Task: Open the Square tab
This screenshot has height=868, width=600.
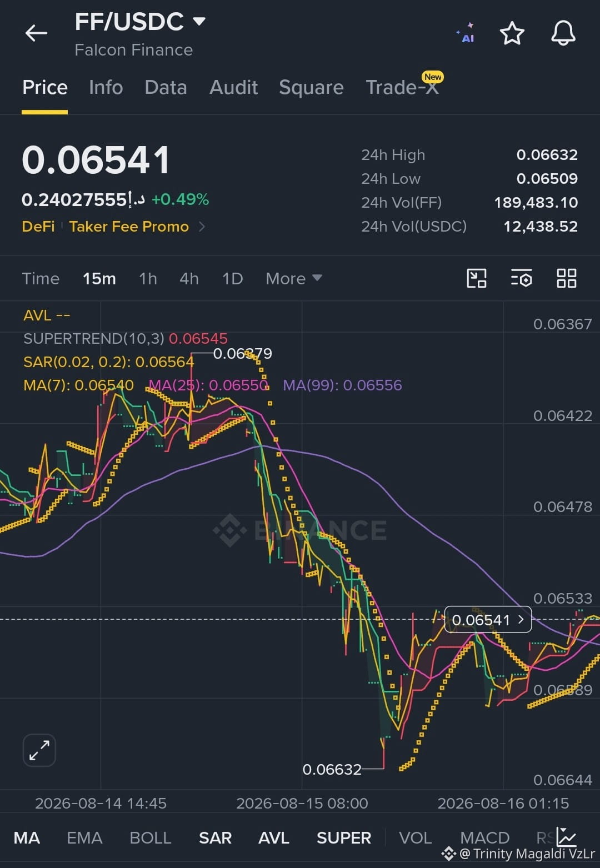Action: [311, 88]
